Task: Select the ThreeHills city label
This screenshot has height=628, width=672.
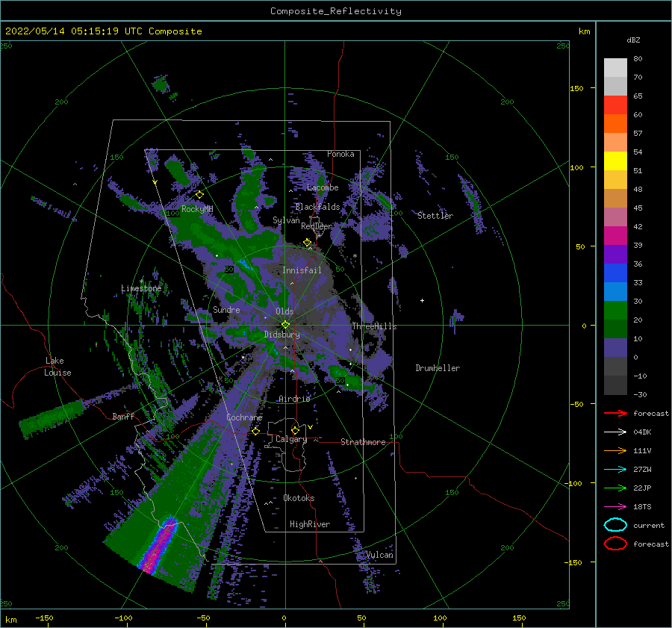Action: point(375,326)
